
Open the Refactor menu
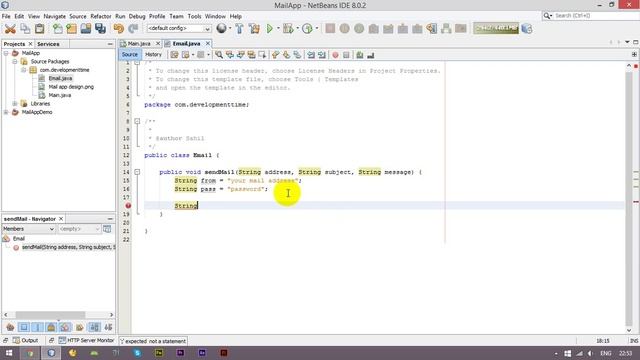[x=101, y=16]
